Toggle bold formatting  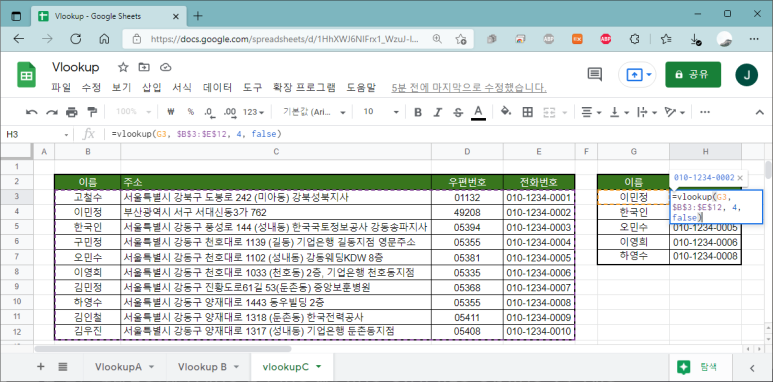pos(418,112)
